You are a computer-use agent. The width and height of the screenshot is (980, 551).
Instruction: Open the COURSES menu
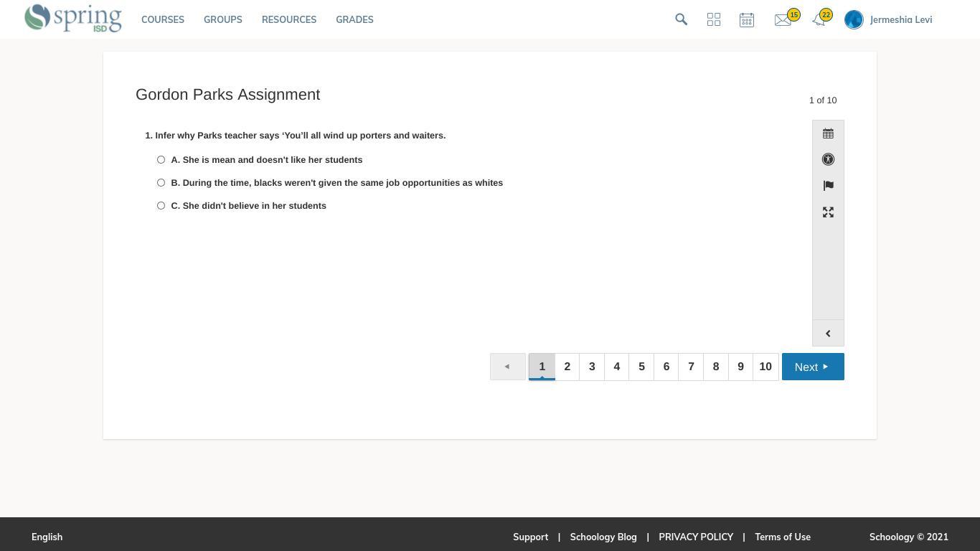(163, 19)
